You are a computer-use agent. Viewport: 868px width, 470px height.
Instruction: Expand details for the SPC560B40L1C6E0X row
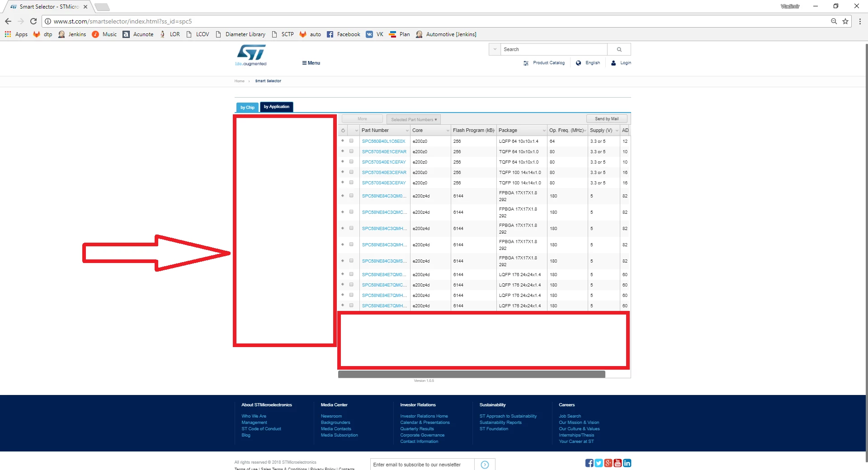pyautogui.click(x=343, y=141)
